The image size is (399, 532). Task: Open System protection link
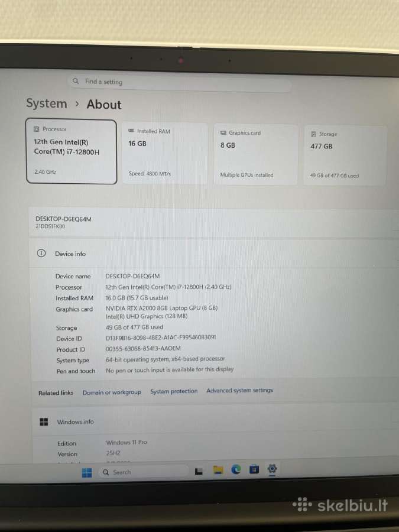pyautogui.click(x=174, y=391)
